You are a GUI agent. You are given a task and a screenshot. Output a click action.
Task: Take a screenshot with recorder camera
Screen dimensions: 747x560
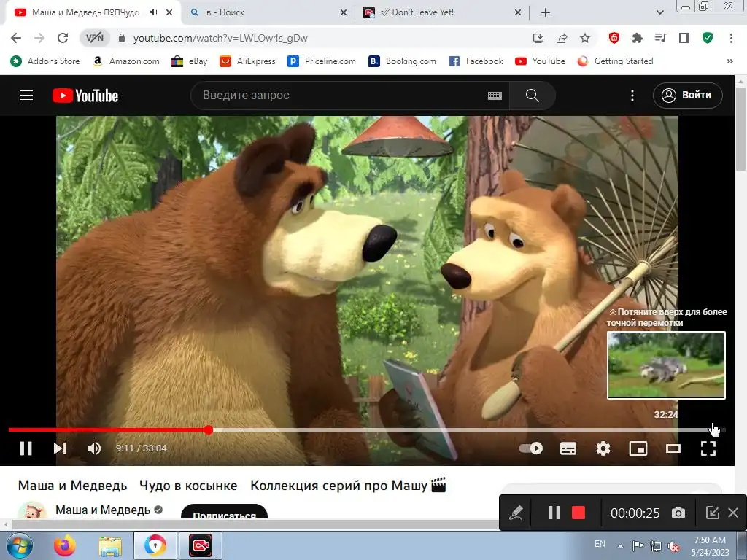tap(678, 513)
